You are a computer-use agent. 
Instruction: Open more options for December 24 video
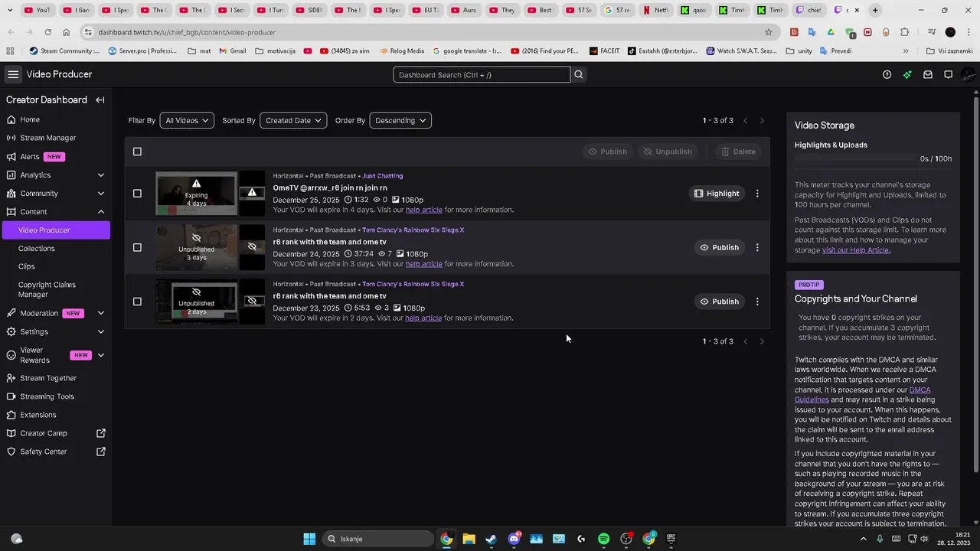tap(757, 247)
